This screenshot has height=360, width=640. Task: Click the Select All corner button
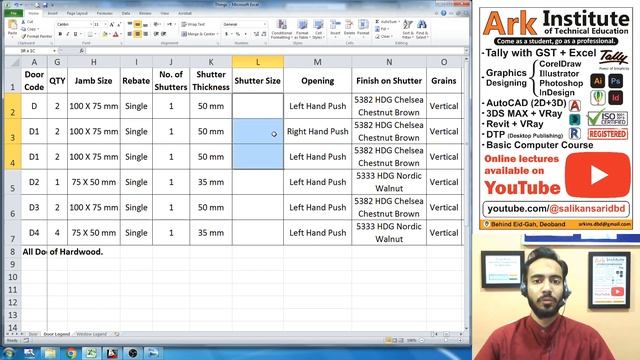click(13, 62)
